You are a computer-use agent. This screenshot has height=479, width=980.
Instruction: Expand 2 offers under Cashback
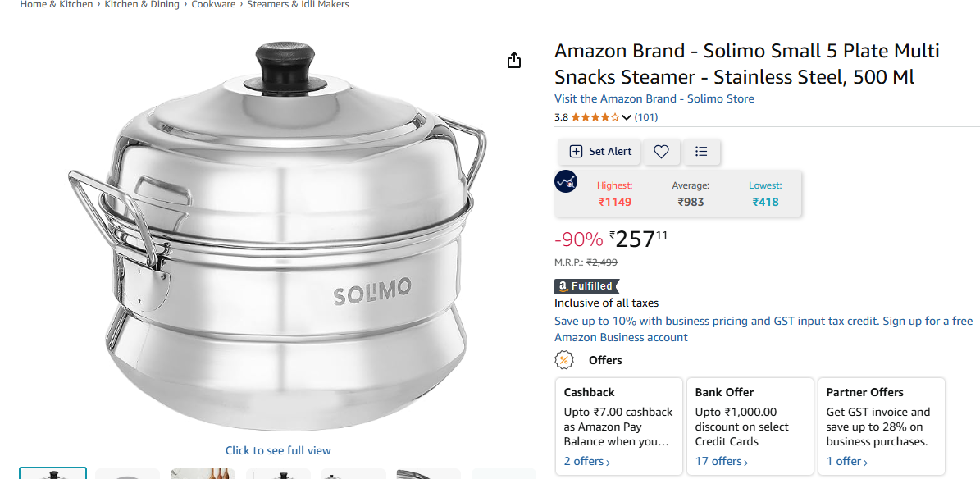587,462
